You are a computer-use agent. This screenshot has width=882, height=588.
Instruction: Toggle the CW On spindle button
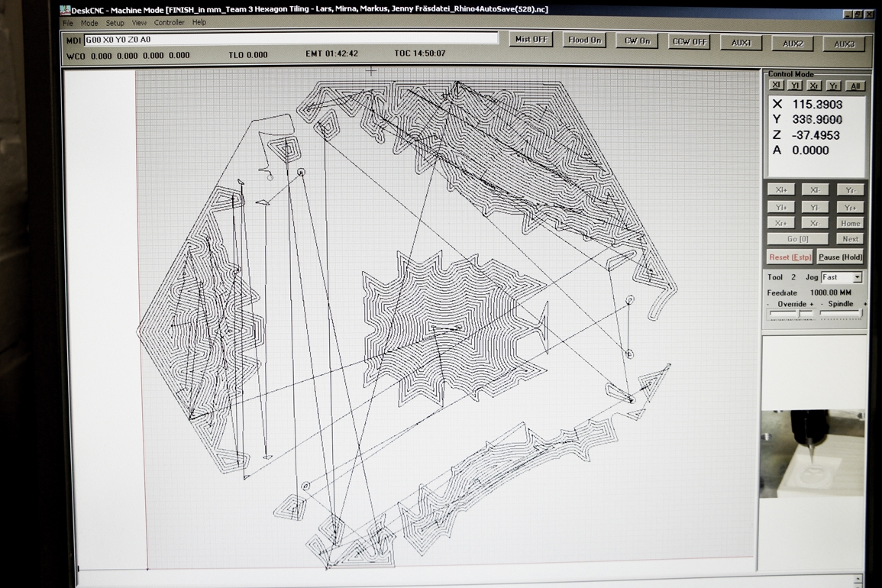click(x=637, y=41)
